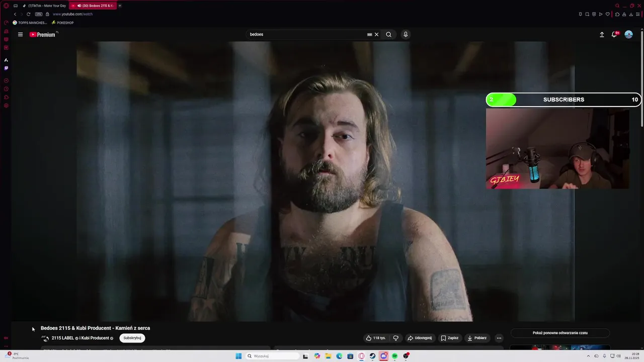The image size is (644, 362).
Task: Clear the YouTube search text with X
Action: tap(376, 35)
